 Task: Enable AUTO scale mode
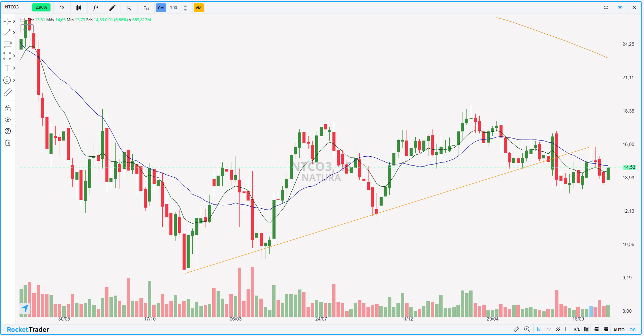point(619,330)
